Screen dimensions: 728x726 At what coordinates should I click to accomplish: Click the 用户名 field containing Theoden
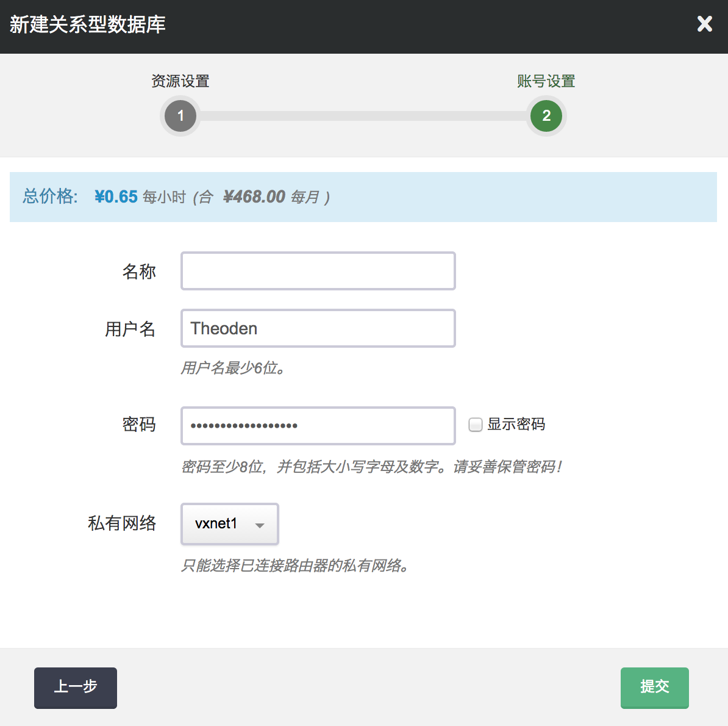318,328
